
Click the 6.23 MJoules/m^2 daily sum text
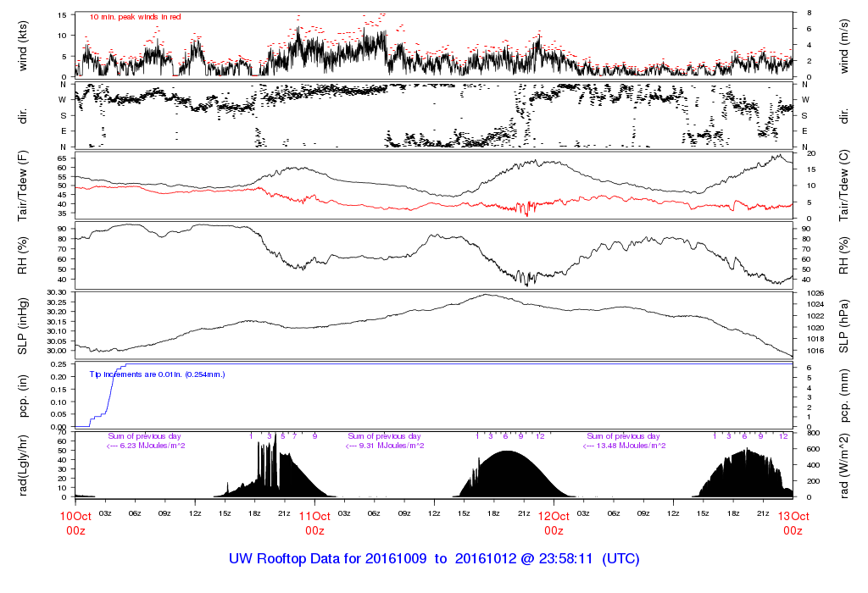click(x=146, y=446)
